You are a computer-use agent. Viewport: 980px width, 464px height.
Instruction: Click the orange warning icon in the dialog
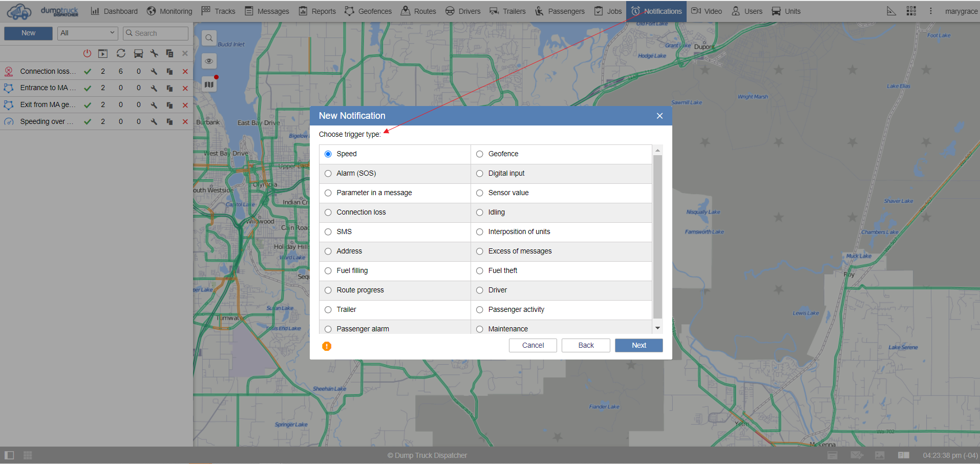(x=327, y=346)
